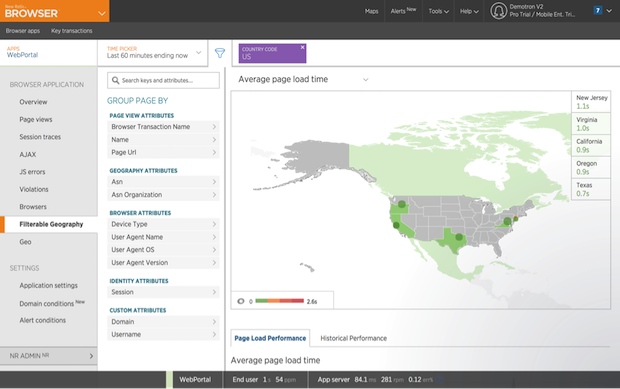Group page by Domain
This screenshot has width=620, height=389.
[163, 321]
